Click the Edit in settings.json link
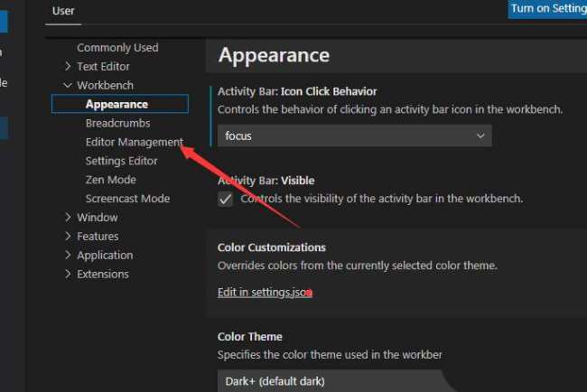This screenshot has height=392, width=587. pos(265,293)
